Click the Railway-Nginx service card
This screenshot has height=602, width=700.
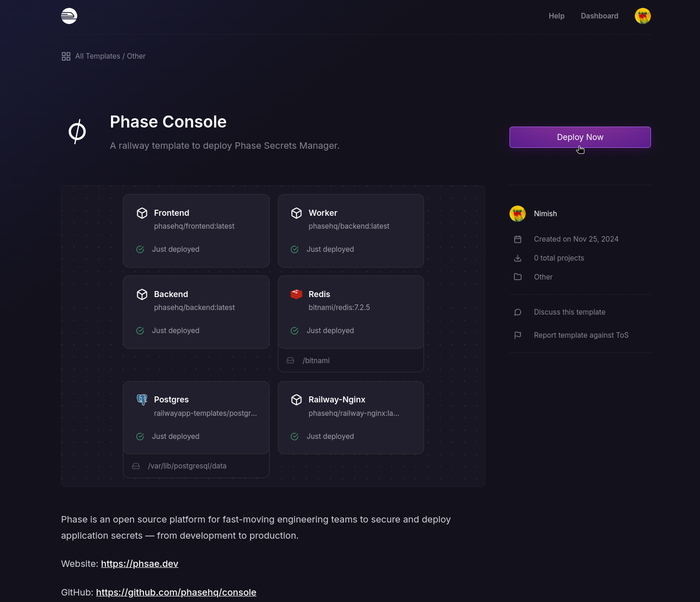tap(350, 418)
